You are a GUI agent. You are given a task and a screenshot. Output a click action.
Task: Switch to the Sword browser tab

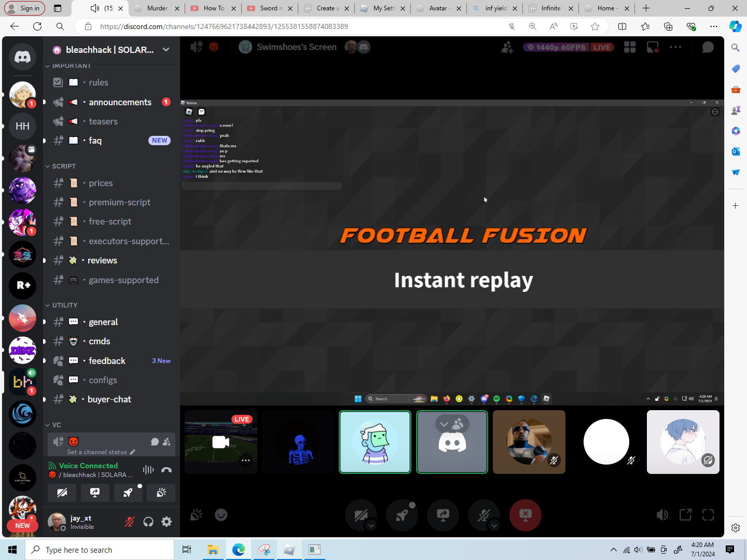(270, 8)
